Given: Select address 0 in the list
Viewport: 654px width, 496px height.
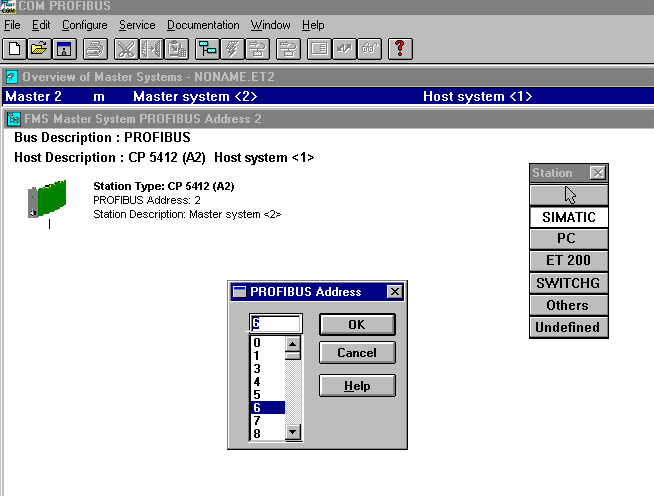Looking at the screenshot, I should [268, 343].
